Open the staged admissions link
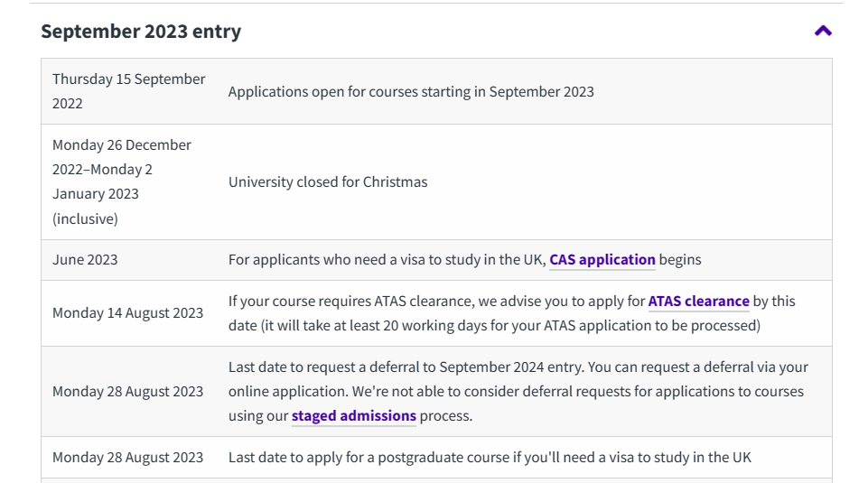The image size is (868, 483). [x=353, y=416]
